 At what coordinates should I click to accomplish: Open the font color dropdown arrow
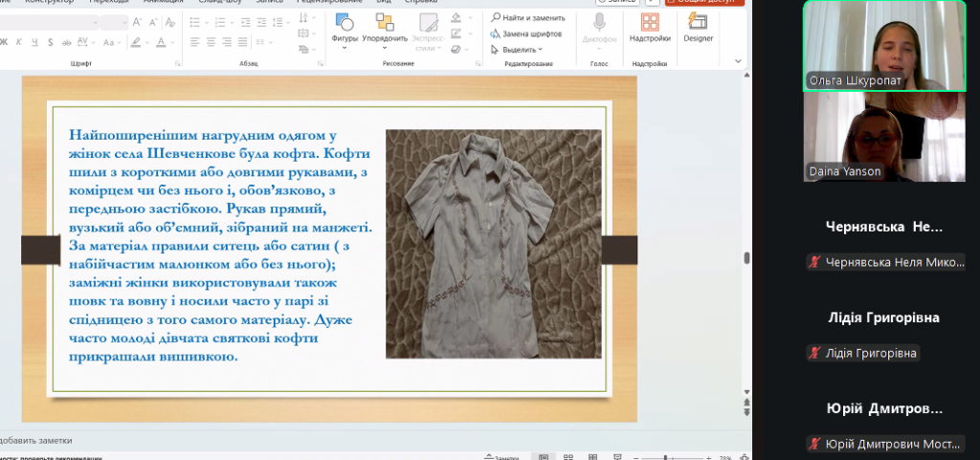point(172,41)
